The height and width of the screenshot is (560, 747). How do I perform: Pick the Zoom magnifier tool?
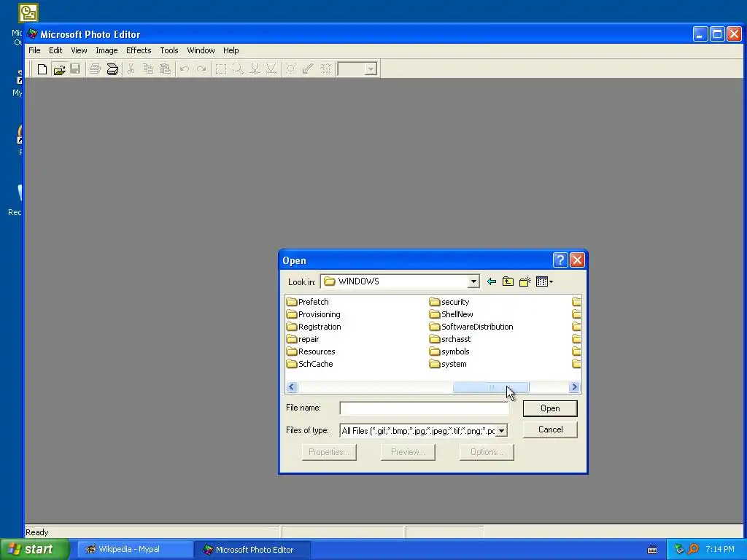click(237, 69)
